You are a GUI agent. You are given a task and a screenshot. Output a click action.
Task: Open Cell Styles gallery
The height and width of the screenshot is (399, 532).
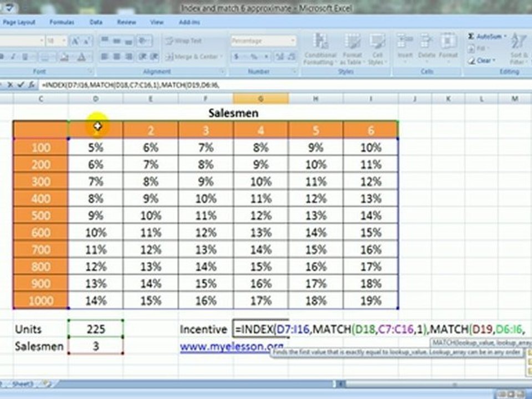click(x=377, y=49)
